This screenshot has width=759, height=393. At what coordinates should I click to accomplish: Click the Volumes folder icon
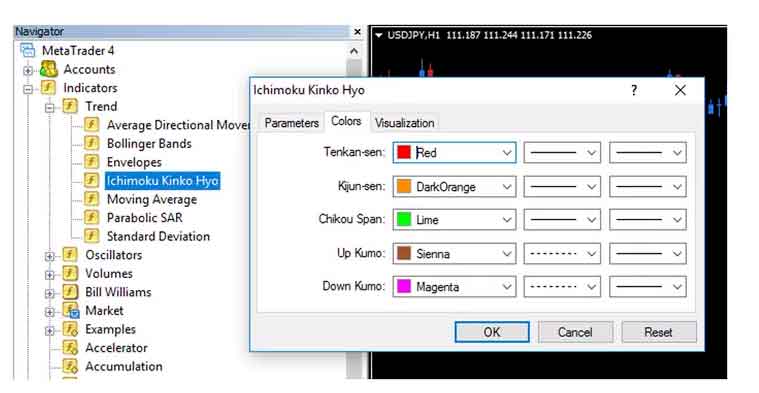pos(70,273)
